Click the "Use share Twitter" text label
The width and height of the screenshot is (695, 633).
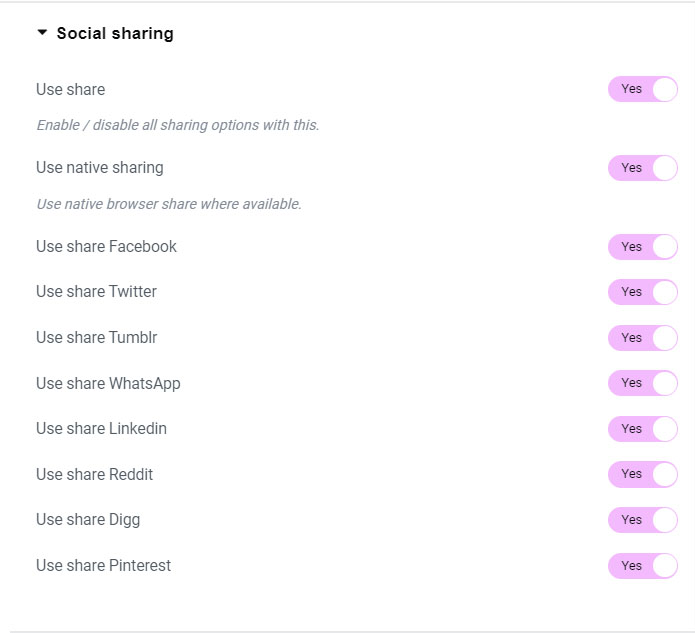(96, 292)
